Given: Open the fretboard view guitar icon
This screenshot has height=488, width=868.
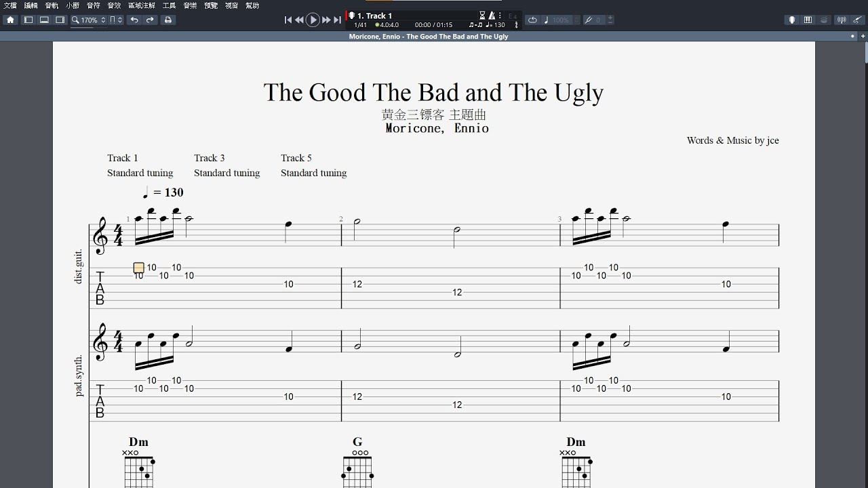Looking at the screenshot, I should pyautogui.click(x=791, y=20).
